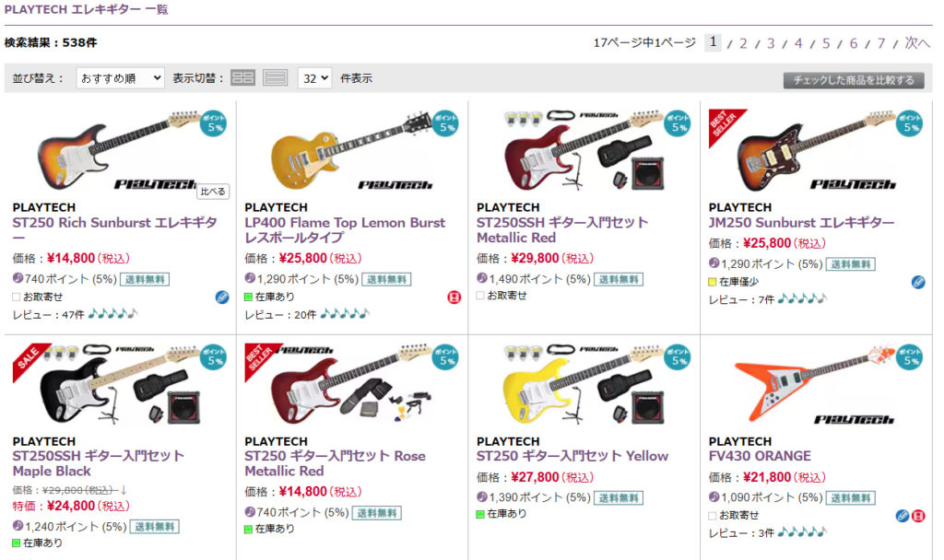Click red round icon on FV430 ORANGE
944x560 pixels.
(918, 515)
